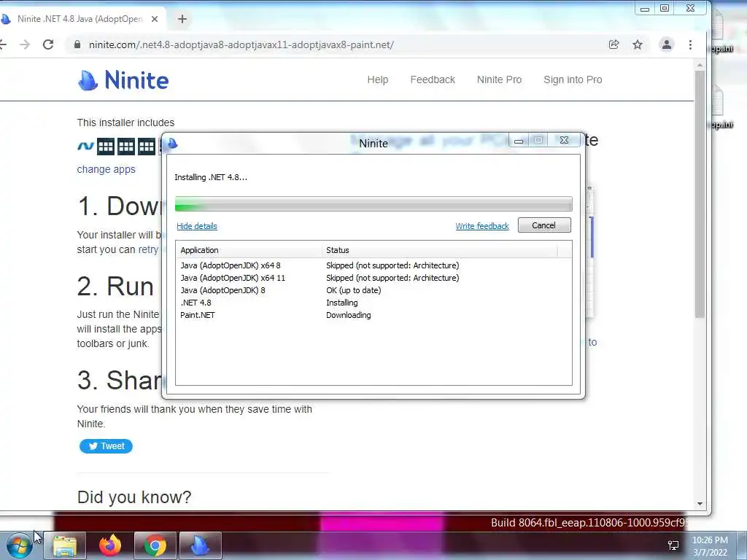Maximize the Chrome browser window
The image size is (747, 560).
click(665, 8)
